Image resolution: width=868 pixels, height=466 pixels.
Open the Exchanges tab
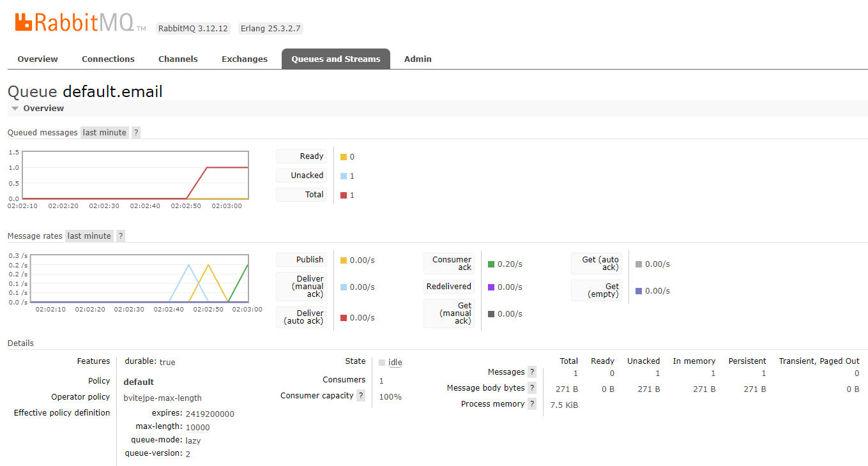tap(245, 59)
